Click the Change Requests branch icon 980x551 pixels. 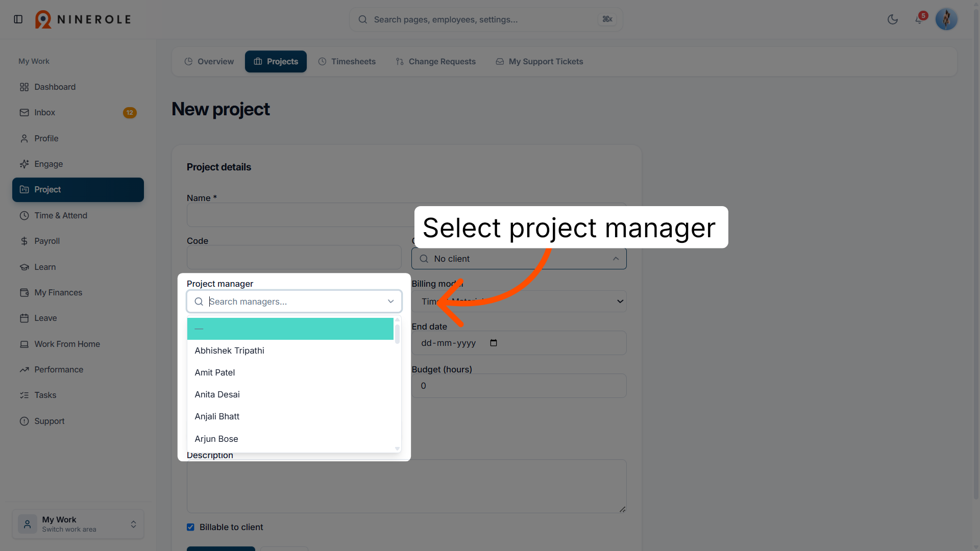pos(400,62)
